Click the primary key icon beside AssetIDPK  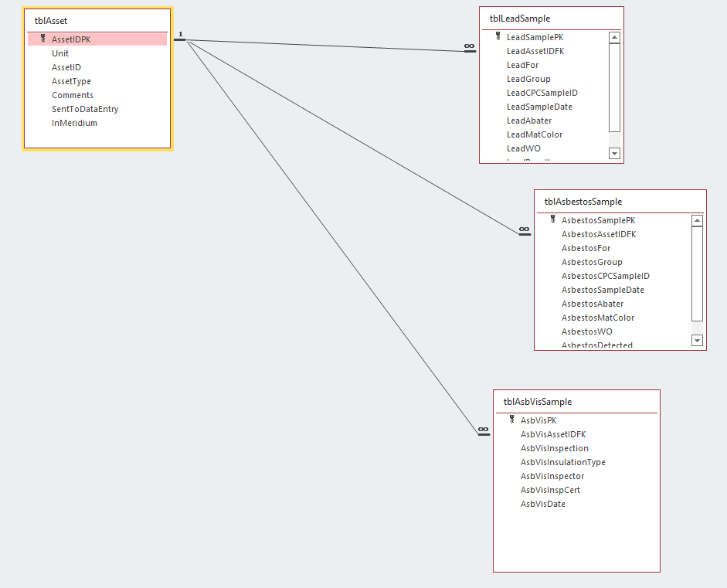point(43,39)
